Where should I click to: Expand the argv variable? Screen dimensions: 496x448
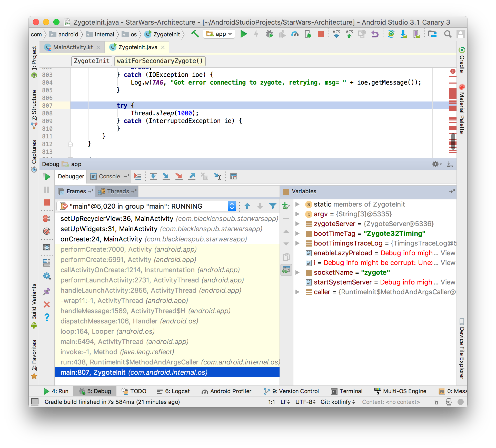tap(297, 214)
